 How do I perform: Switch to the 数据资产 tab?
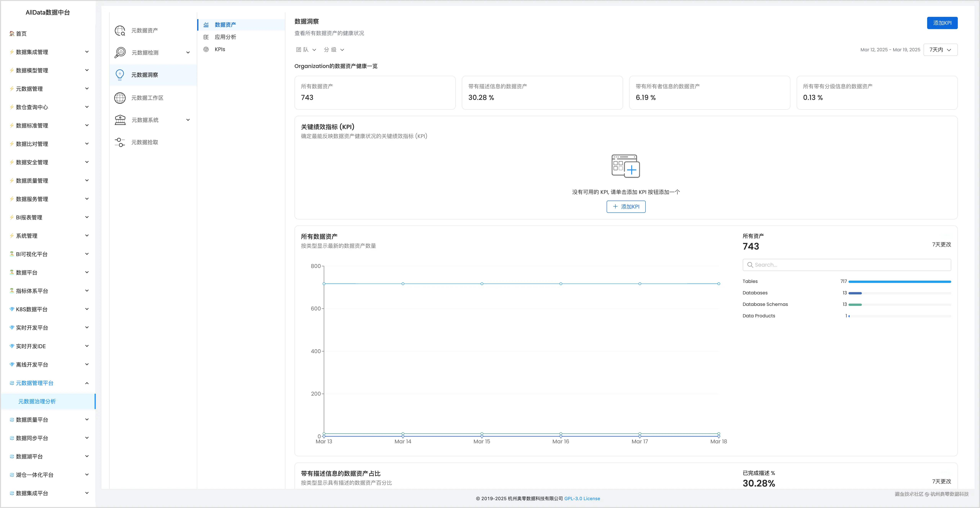click(225, 25)
